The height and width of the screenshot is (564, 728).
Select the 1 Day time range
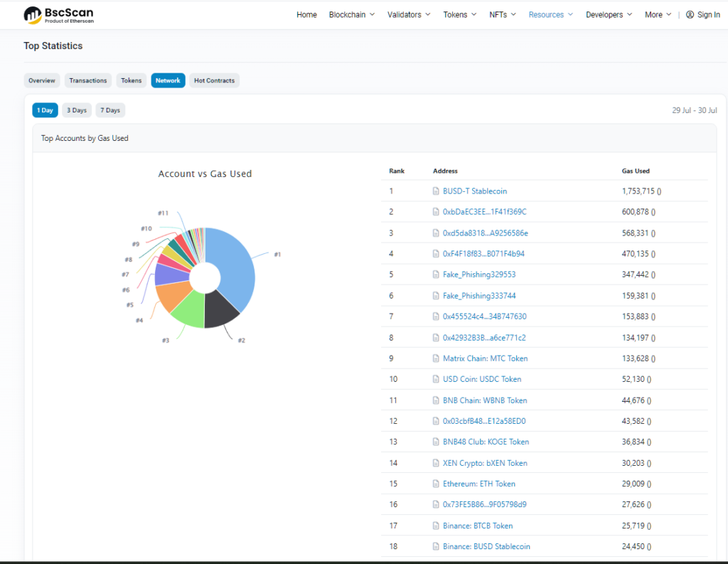(45, 110)
